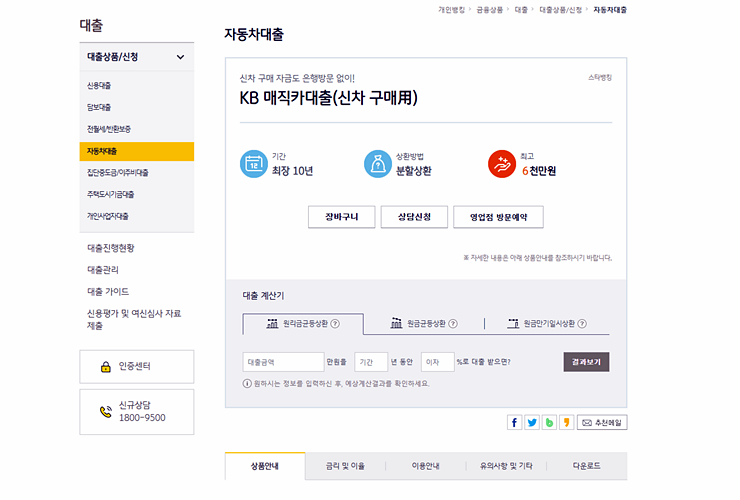The width and height of the screenshot is (740, 500).
Task: Click the 대출 계산기 heading
Action: [263, 296]
